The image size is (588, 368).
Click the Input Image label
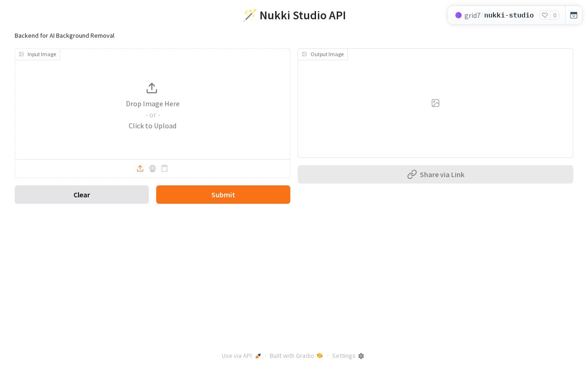(x=37, y=54)
